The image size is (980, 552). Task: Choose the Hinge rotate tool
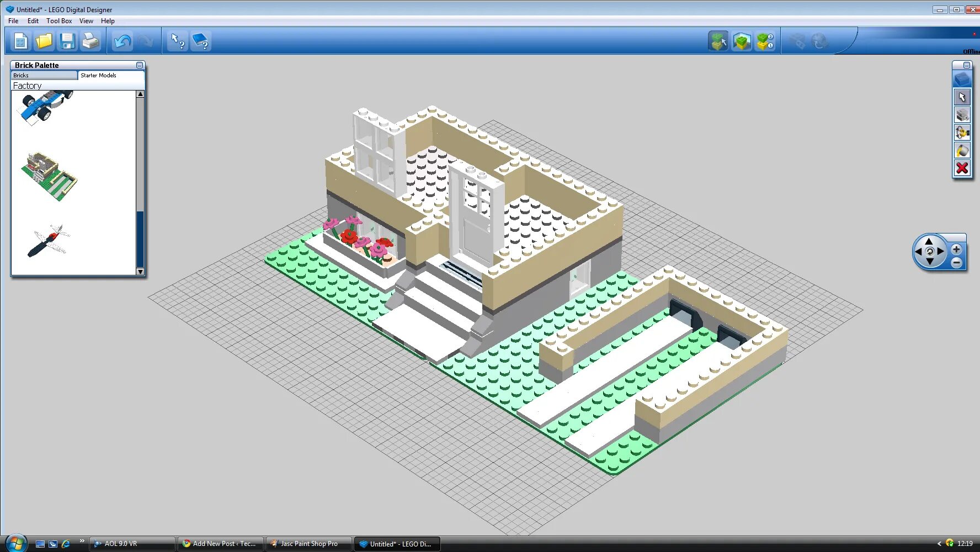962,132
